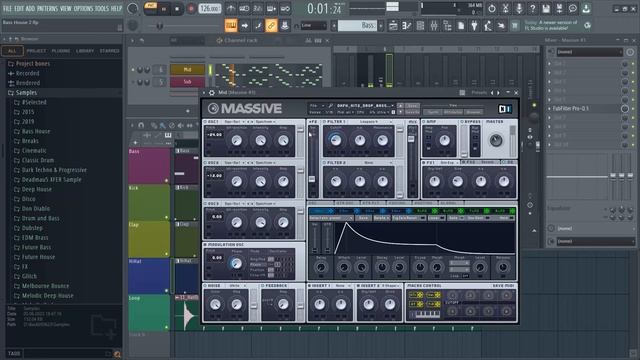Viewport: 640px width, 360px height.
Task: Toggle the highlighted link icon in toolbar
Action: click(x=271, y=26)
